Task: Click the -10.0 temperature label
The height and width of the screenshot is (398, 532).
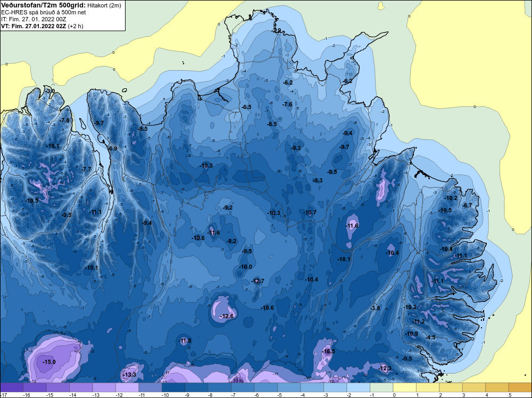Action: (245, 267)
